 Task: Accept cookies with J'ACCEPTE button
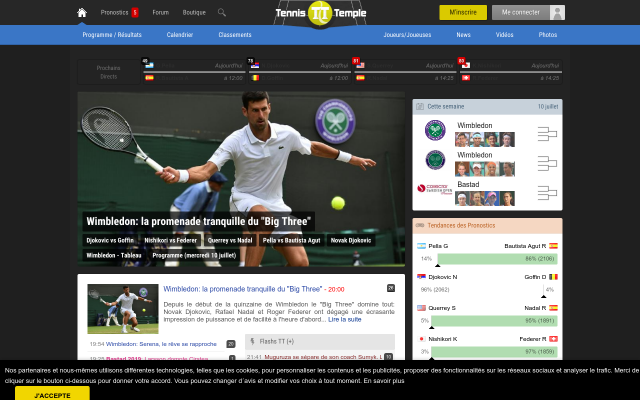[x=52, y=394]
